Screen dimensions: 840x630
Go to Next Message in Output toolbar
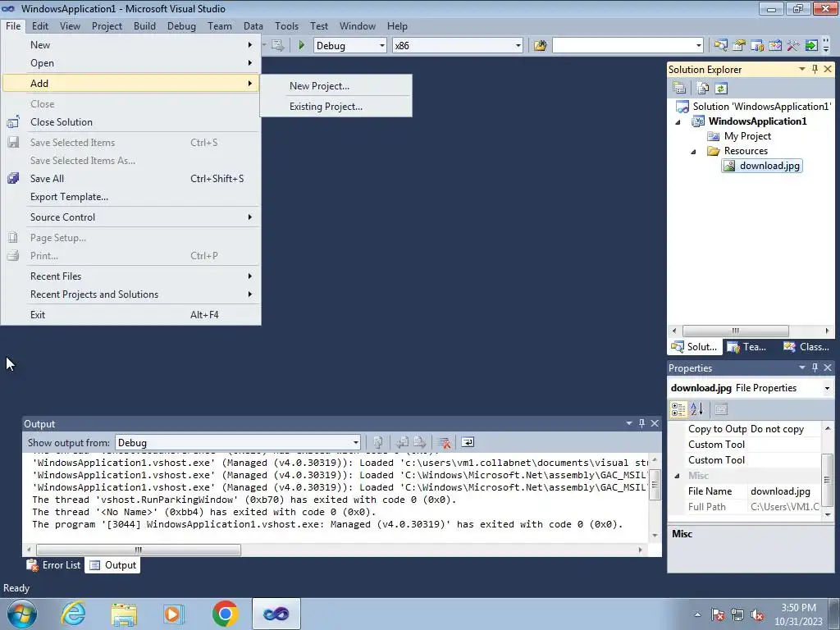pos(419,442)
